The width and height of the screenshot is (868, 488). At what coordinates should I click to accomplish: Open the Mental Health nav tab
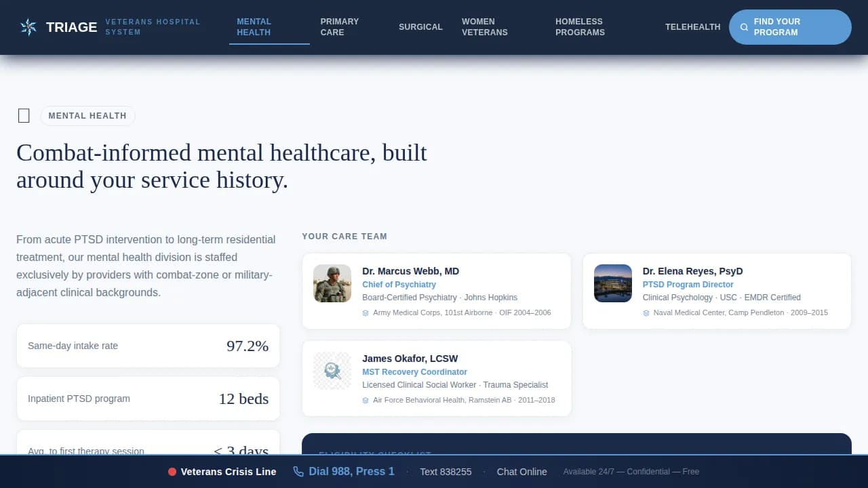point(269,27)
